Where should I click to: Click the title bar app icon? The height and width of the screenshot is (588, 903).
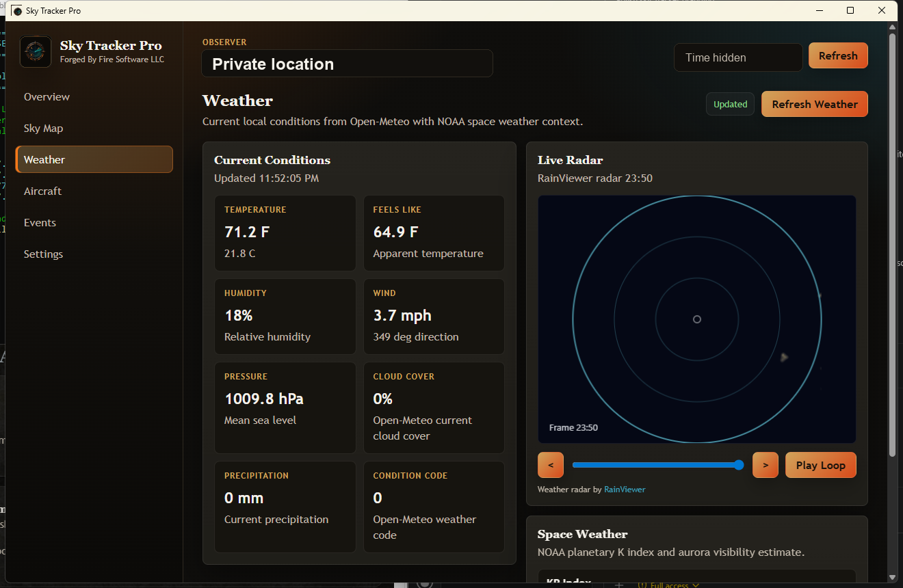pos(17,11)
